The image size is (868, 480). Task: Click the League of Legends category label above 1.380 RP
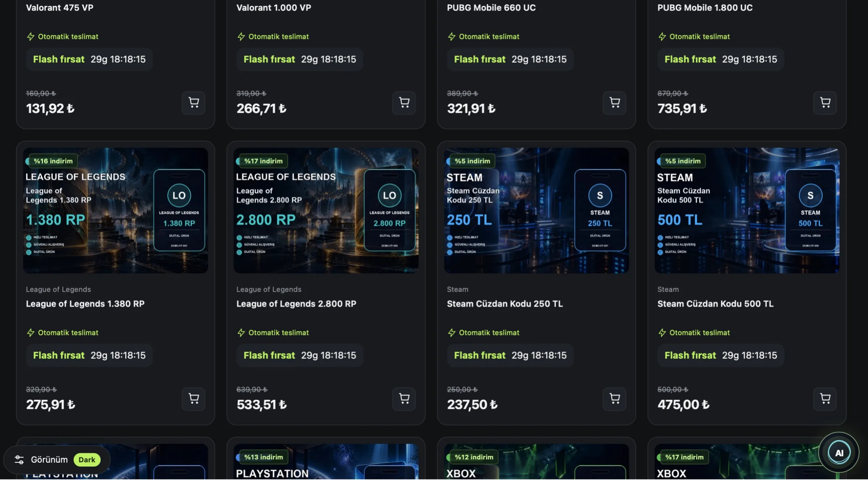point(58,290)
